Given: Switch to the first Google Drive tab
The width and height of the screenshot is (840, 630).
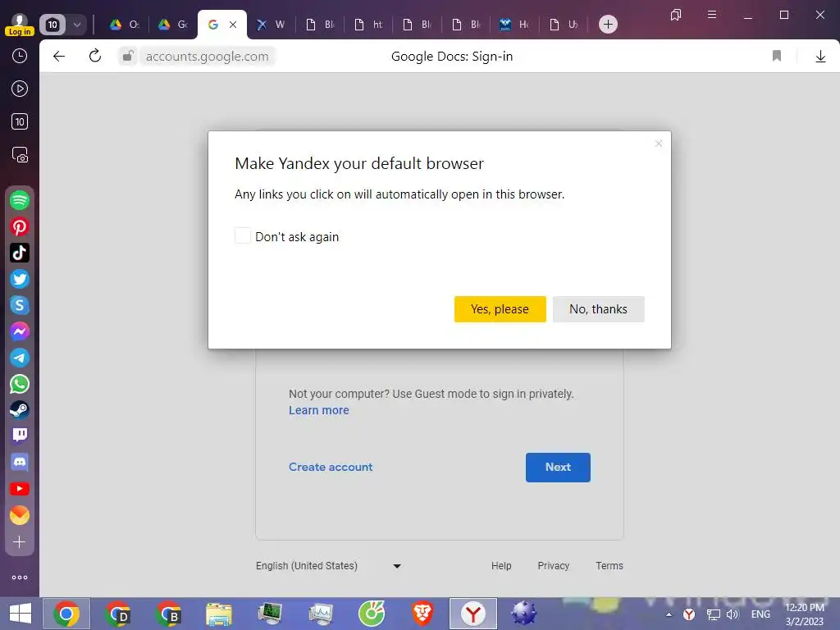Looking at the screenshot, I should (125, 25).
